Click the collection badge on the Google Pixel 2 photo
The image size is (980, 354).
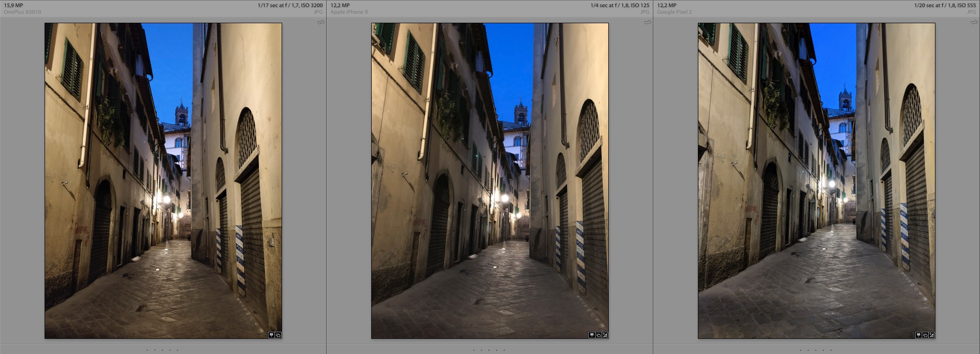925,335
